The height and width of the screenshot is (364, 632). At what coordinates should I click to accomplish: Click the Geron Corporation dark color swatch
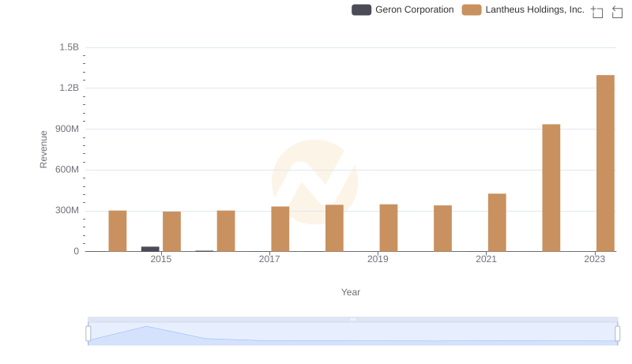click(361, 9)
